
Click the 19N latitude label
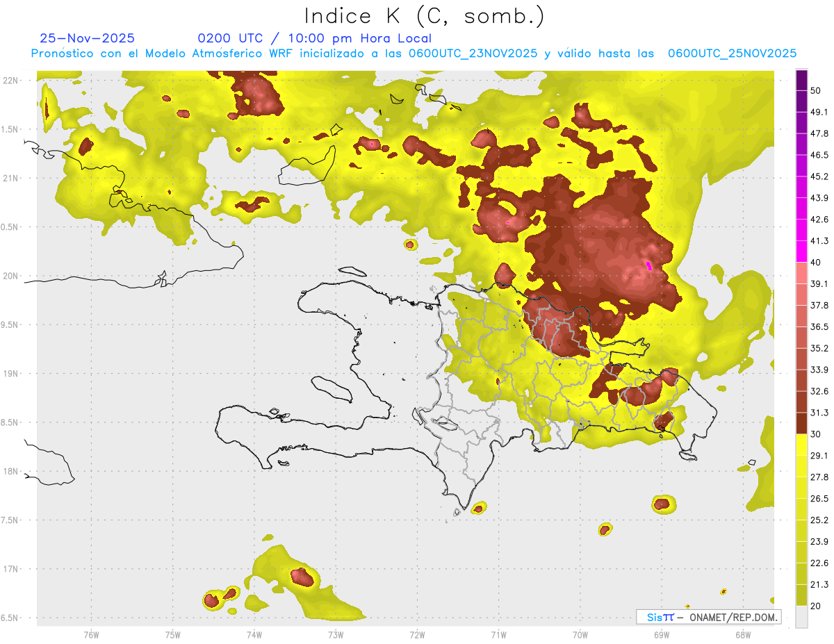pos(10,374)
